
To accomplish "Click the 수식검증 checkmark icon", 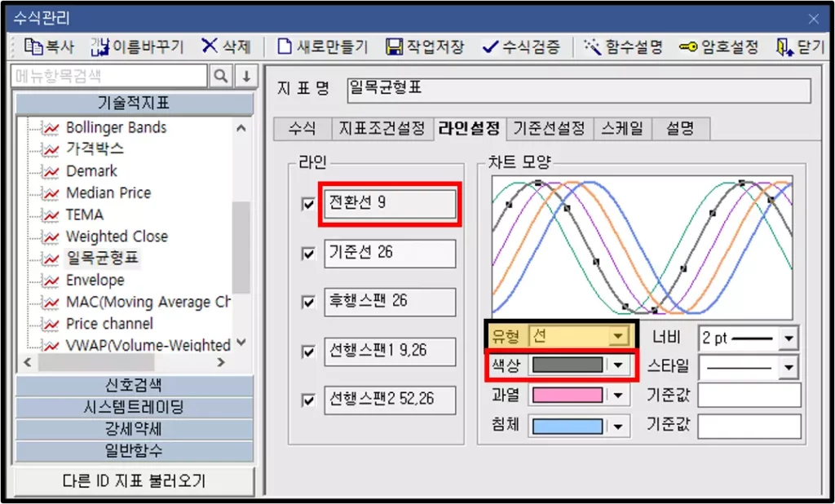I will pos(490,47).
